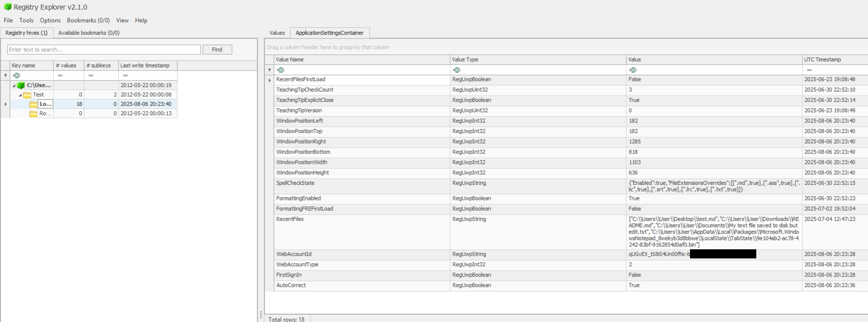This screenshot has height=322, width=868.
Task: Select the TeachingTipExplicitClose value name
Action: 305,100
